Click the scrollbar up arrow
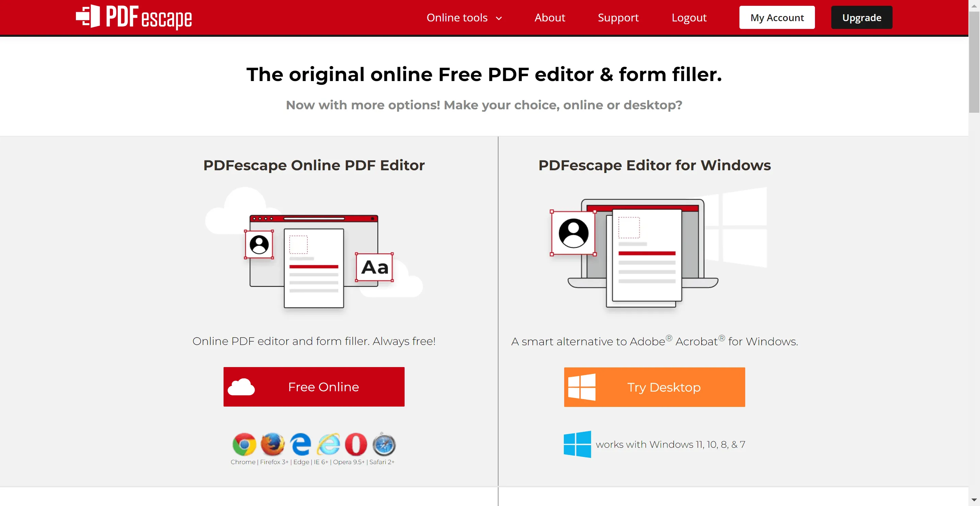Image resolution: width=980 pixels, height=506 pixels. pos(974,5)
